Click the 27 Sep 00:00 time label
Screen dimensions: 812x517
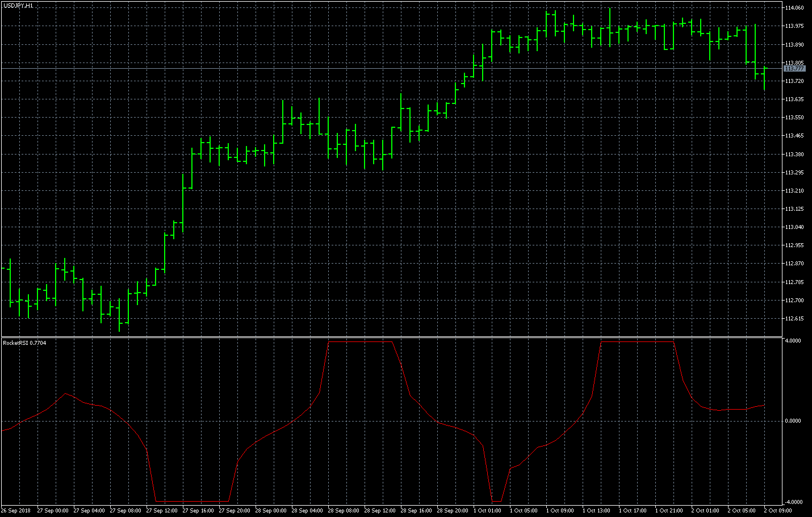click(x=53, y=511)
